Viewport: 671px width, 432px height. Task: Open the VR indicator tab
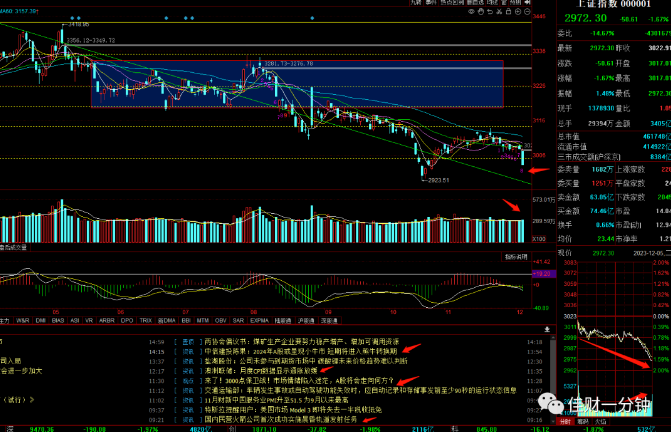point(89,320)
